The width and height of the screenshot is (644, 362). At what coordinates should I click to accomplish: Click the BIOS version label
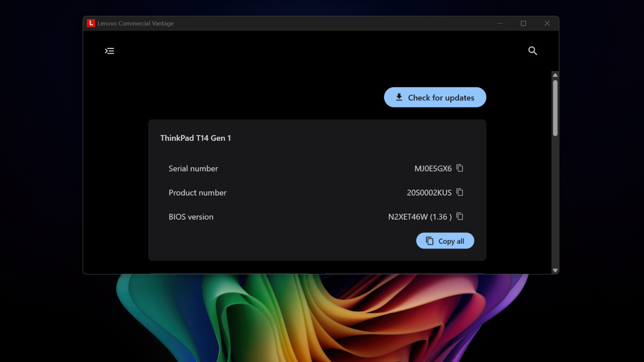pyautogui.click(x=191, y=217)
